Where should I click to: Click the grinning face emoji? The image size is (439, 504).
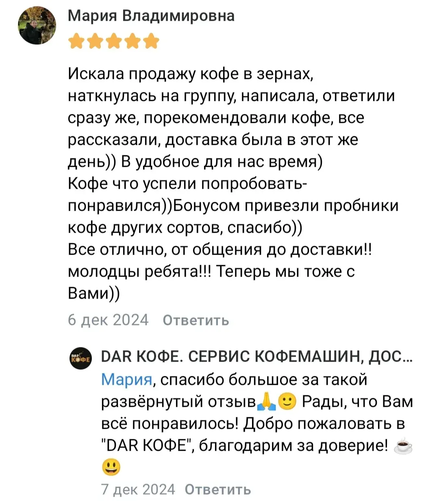click(111, 467)
